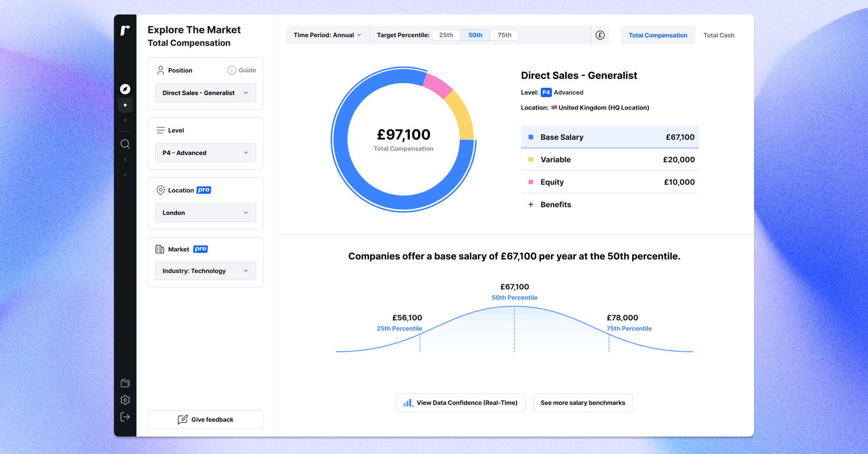Open the compass explore icon in sidebar
The width and height of the screenshot is (868, 454).
[125, 89]
